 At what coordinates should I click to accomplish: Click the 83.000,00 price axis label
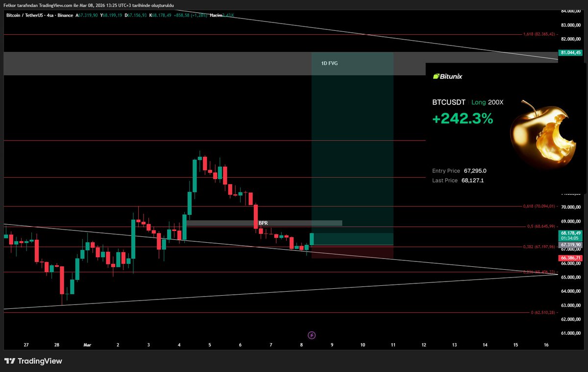(571, 24)
